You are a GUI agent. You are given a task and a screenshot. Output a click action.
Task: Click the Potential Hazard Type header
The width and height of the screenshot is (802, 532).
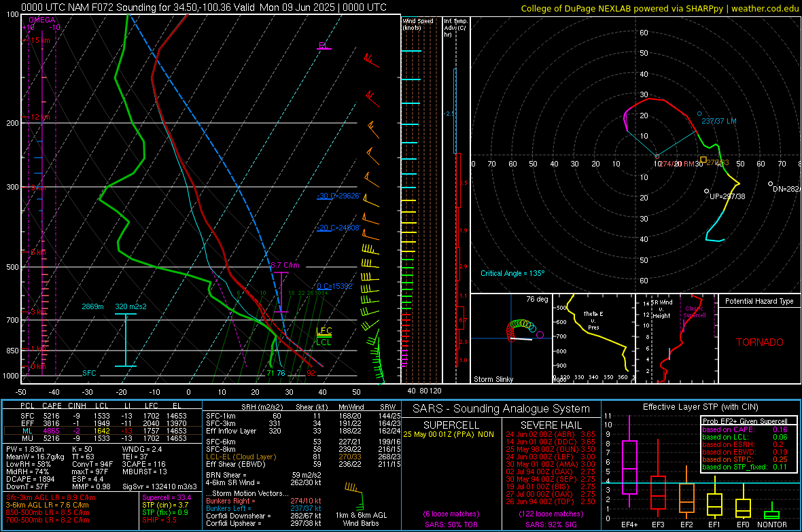click(x=759, y=301)
